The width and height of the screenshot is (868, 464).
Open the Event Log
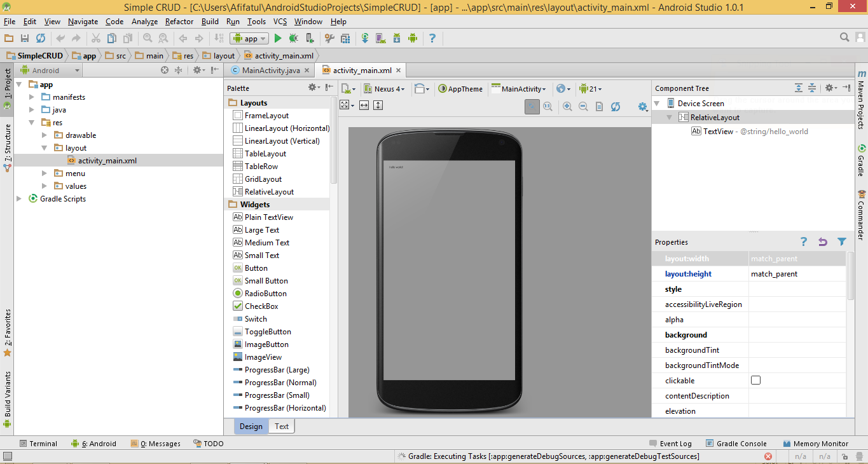(x=670, y=444)
